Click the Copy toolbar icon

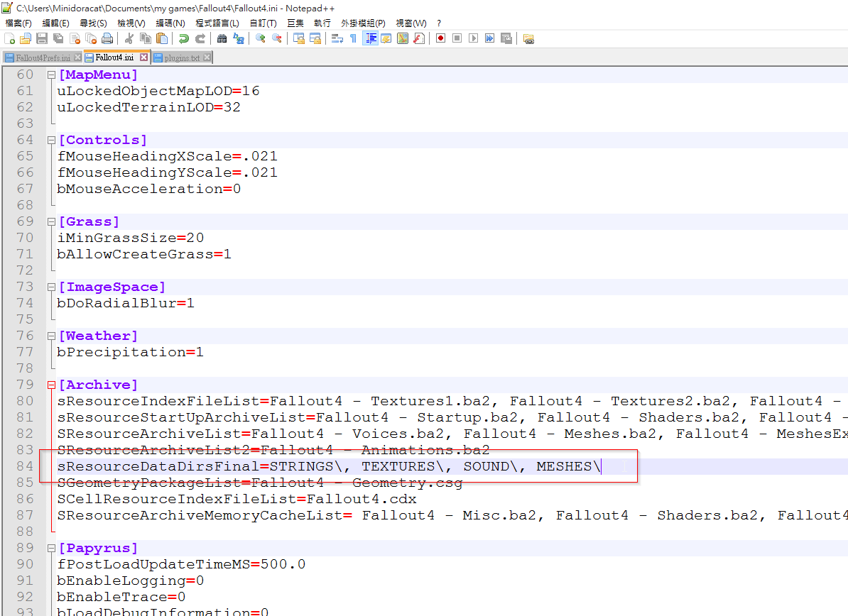click(145, 38)
